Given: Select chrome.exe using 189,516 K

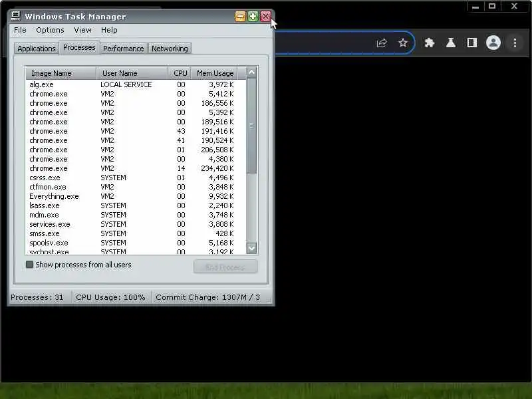Looking at the screenshot, I should click(x=136, y=122).
